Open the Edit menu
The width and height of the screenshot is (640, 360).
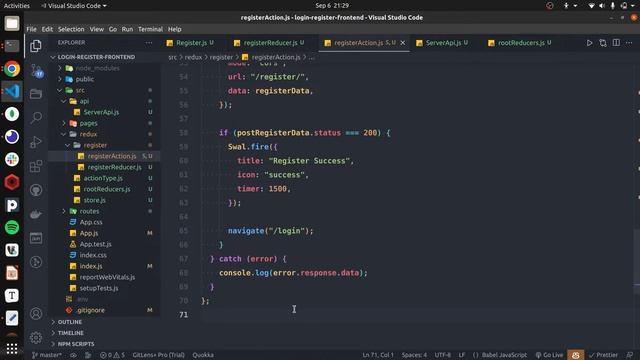coord(47,29)
